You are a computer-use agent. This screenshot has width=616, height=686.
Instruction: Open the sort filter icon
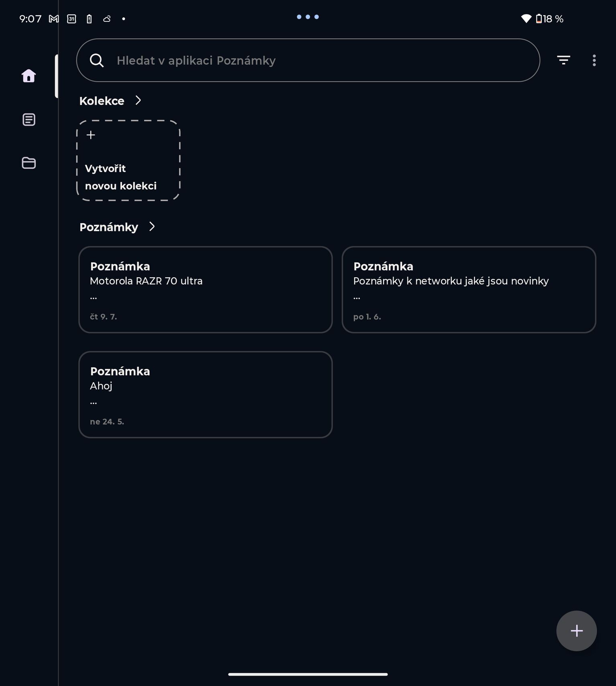coord(563,60)
